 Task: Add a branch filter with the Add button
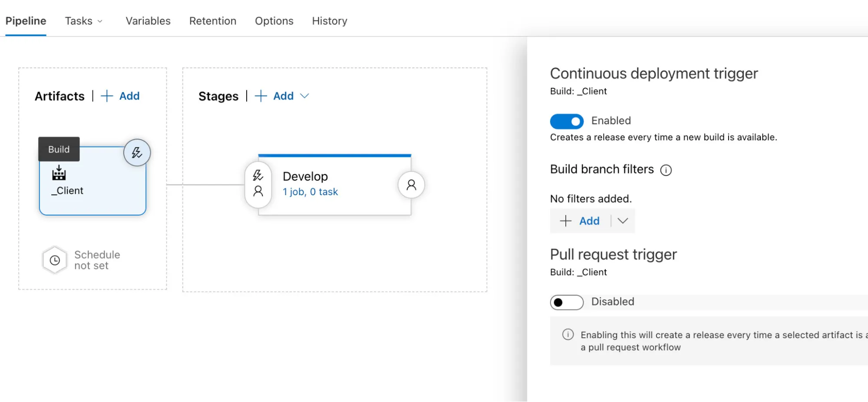coord(588,221)
